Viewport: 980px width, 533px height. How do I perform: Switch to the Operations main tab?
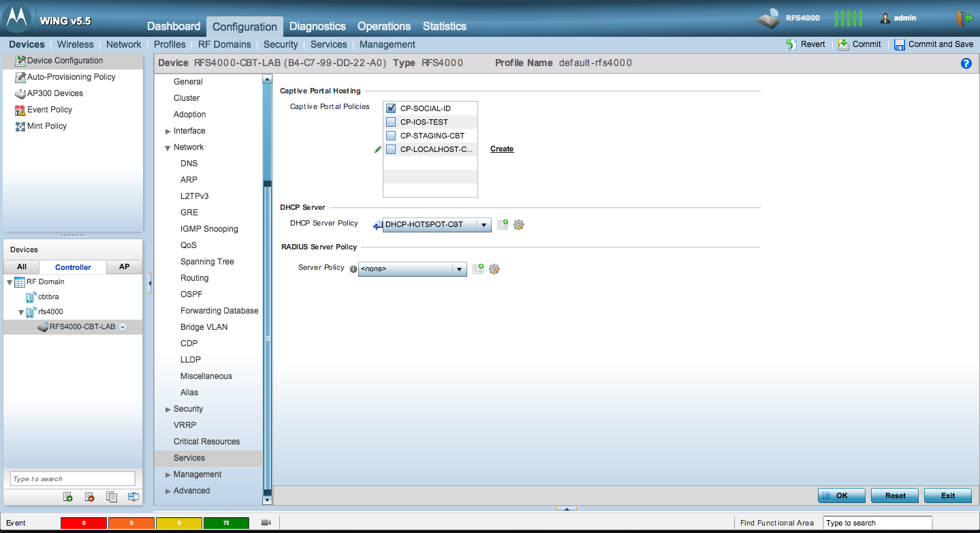click(384, 27)
